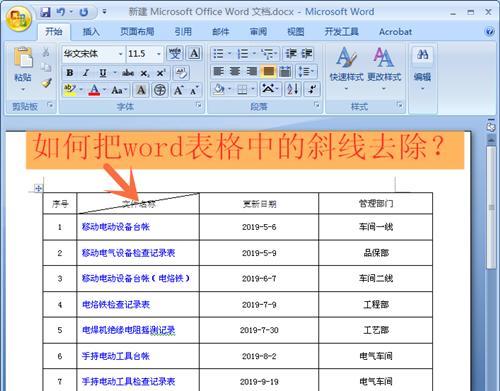Open the Acrobat ribbon tab
Image resolution: width=500 pixels, height=391 pixels.
point(395,32)
